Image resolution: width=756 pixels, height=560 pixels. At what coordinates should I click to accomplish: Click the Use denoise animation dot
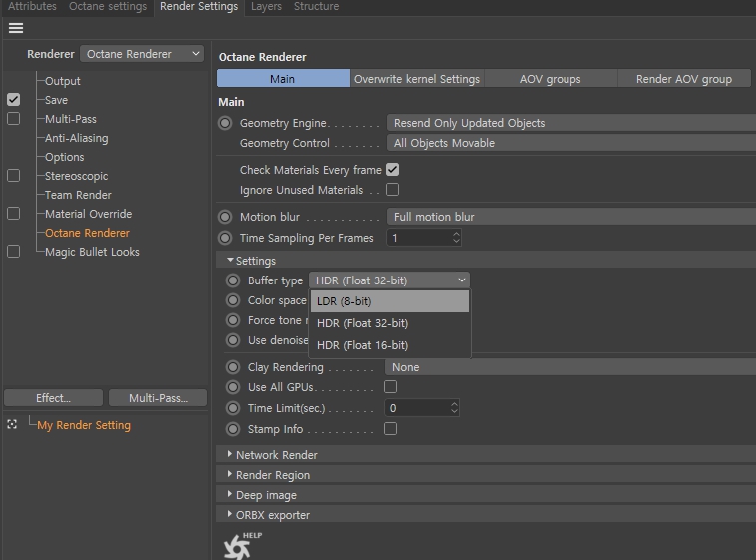click(233, 340)
